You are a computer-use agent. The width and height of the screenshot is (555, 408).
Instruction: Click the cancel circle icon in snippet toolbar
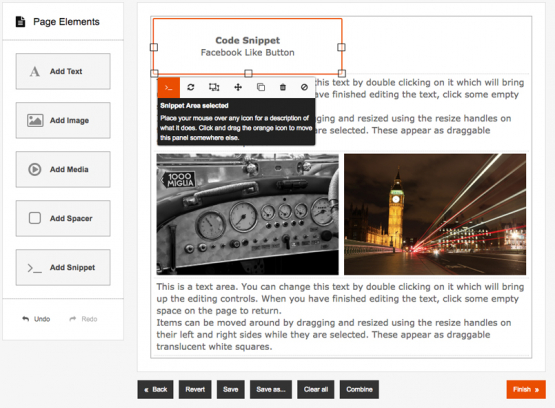tap(304, 87)
